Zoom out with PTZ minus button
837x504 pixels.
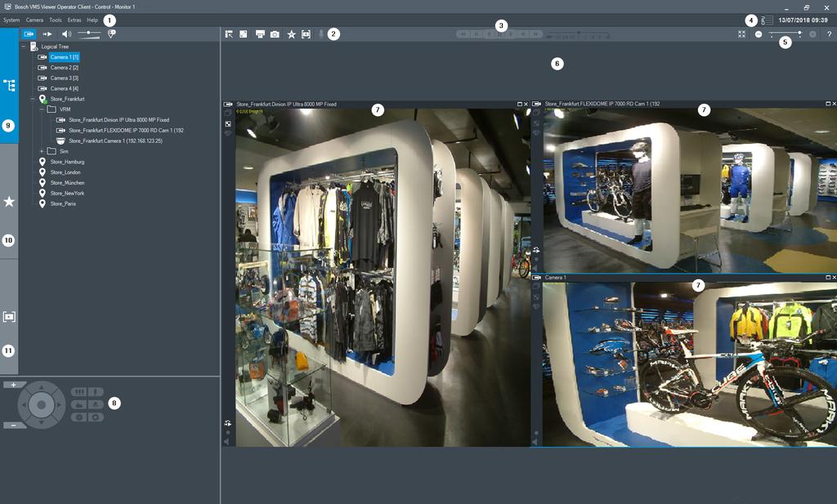click(x=14, y=426)
